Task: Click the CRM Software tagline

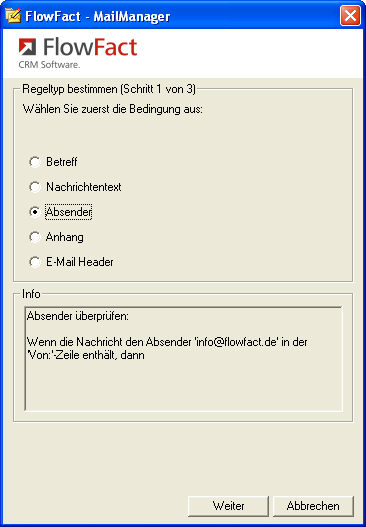Action: pyautogui.click(x=49, y=65)
